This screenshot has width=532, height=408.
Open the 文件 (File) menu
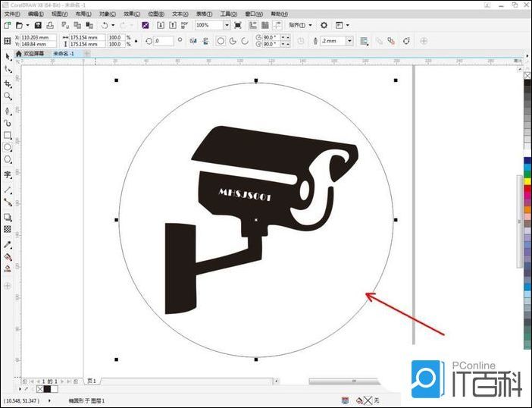point(13,14)
